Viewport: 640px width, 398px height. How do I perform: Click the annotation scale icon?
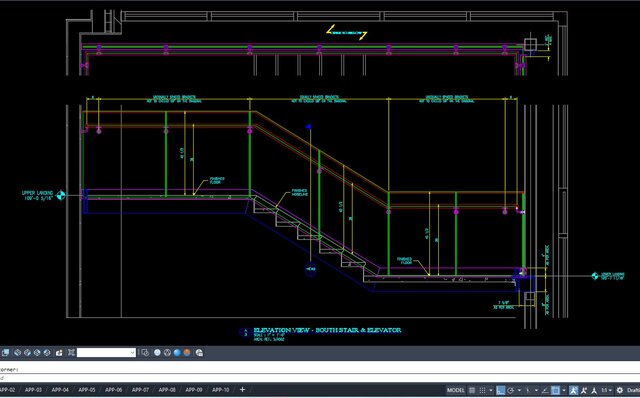click(594, 390)
